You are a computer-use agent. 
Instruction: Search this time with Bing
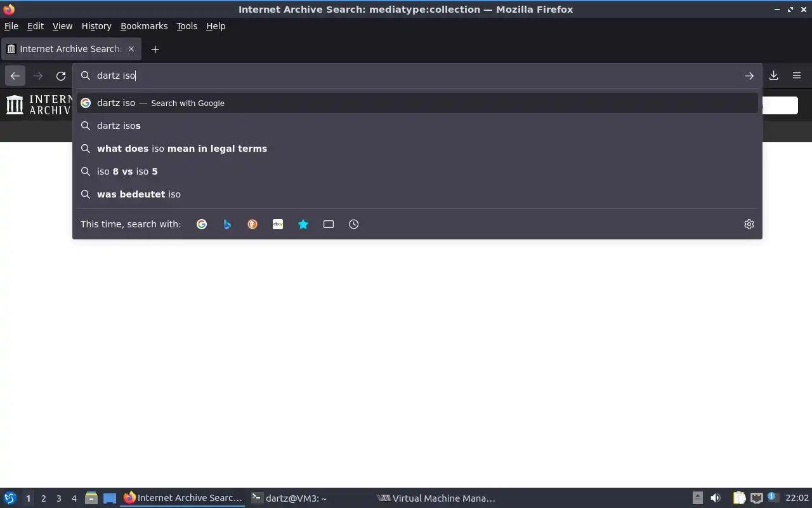227,224
